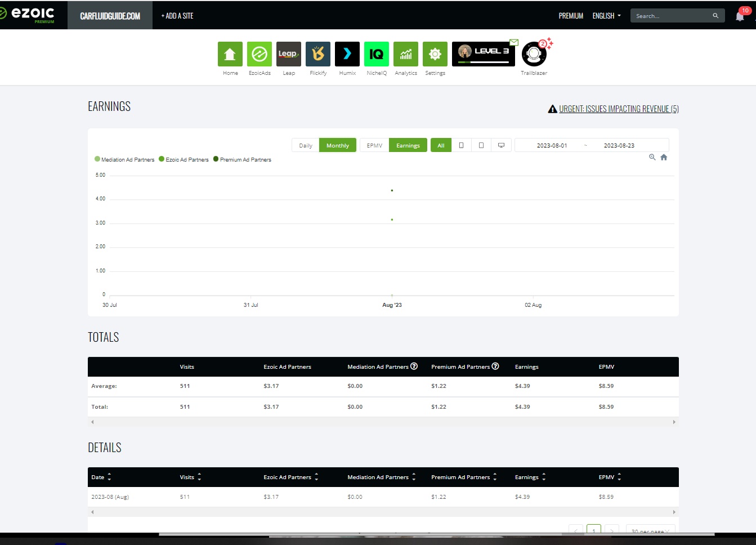This screenshot has height=545, width=756.
Task: Select All devices filter
Action: point(441,145)
